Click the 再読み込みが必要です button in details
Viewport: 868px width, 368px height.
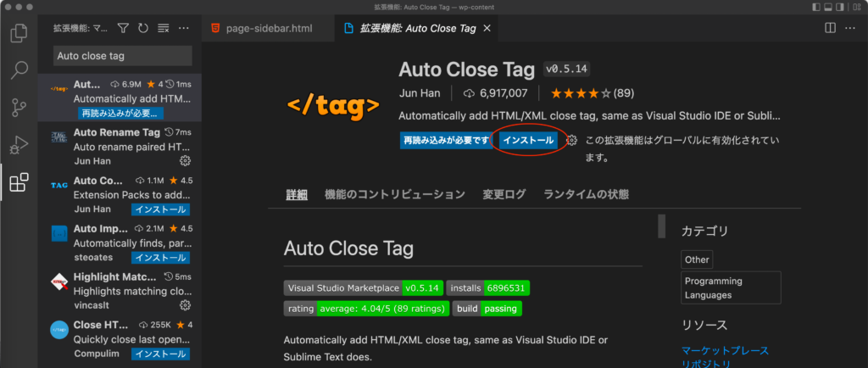tap(446, 141)
